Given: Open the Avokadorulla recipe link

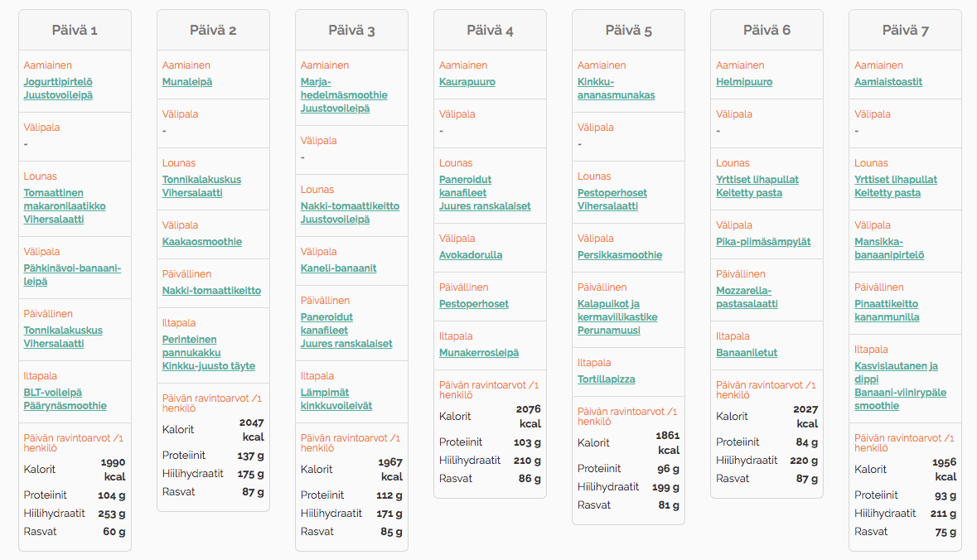Looking at the screenshot, I should [x=471, y=255].
